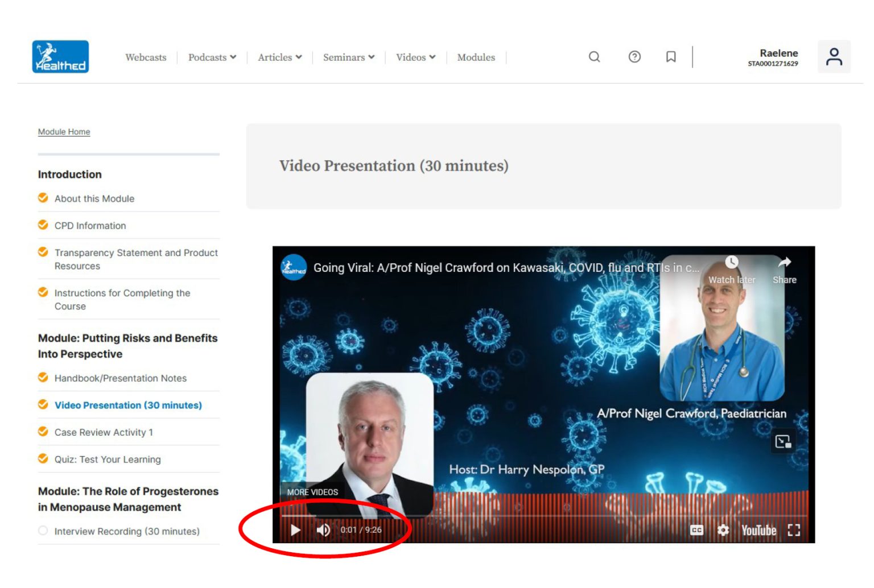Click the Healthed channel avatar on video
The width and height of the screenshot is (874, 588).
click(294, 267)
